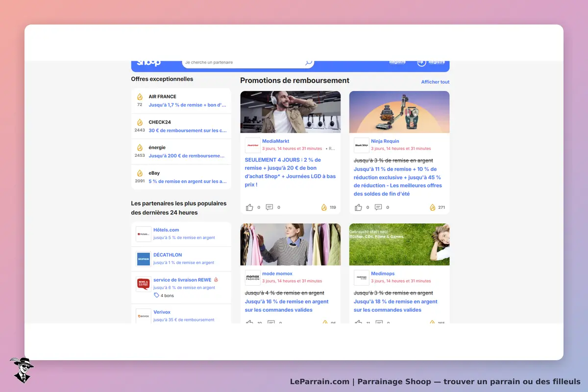Click the MediaMarkt headphones man image

291,112
